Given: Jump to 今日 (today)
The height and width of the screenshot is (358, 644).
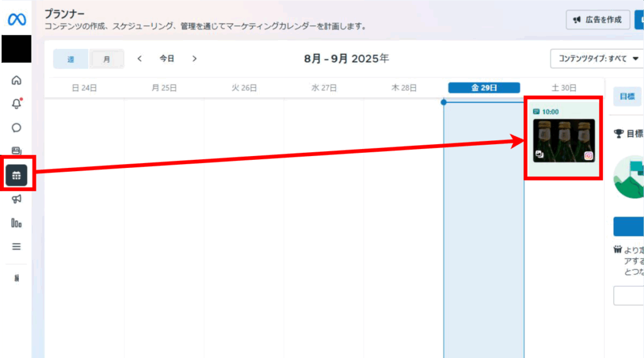Looking at the screenshot, I should [167, 59].
